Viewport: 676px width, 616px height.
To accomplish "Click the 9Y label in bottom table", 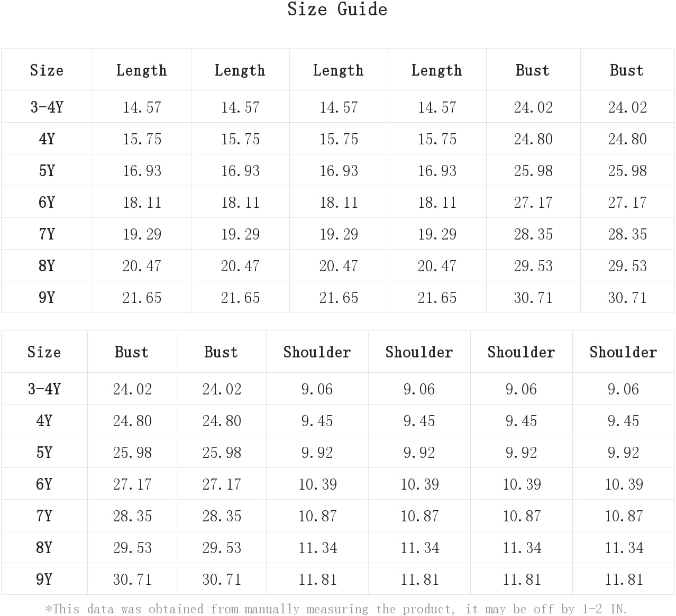I will (44, 580).
